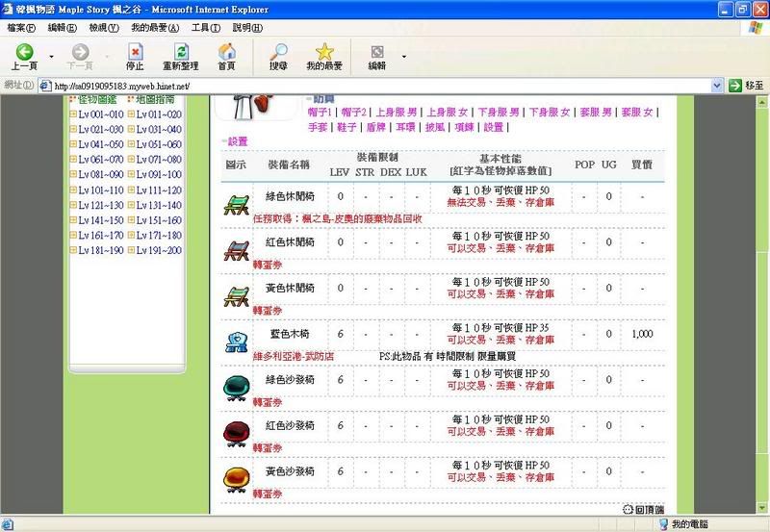Open the 編輯(E) menu
The width and height of the screenshot is (770, 532).
[62, 28]
